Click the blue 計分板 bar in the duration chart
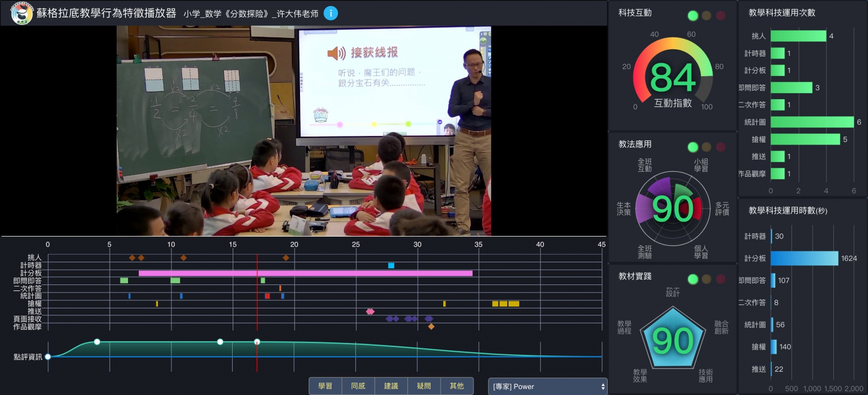This screenshot has height=395, width=868. [x=805, y=258]
